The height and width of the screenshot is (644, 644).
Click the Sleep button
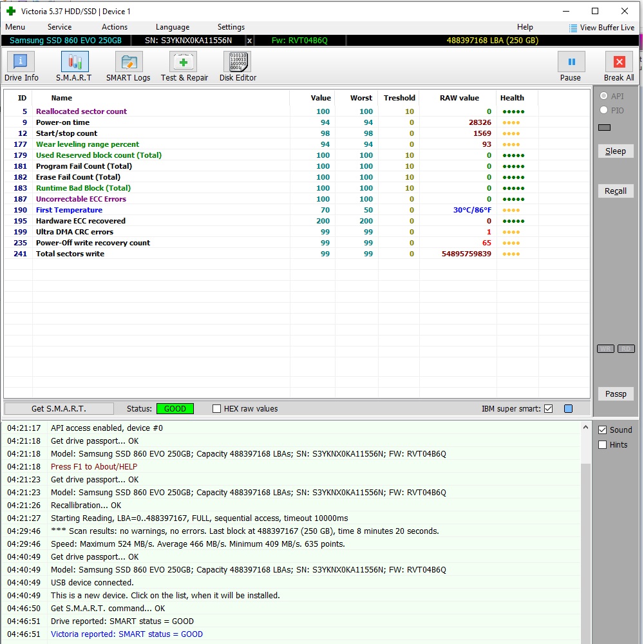(616, 151)
